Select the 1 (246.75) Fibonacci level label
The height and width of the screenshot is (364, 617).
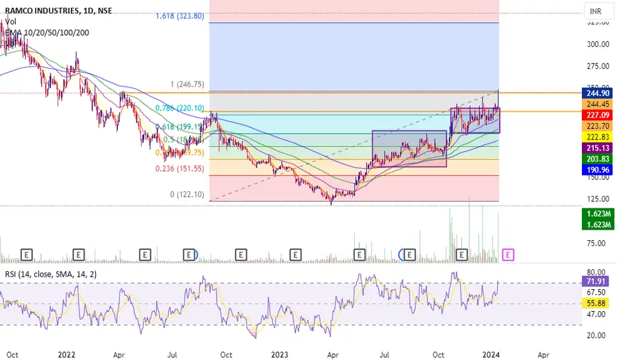tap(187, 84)
